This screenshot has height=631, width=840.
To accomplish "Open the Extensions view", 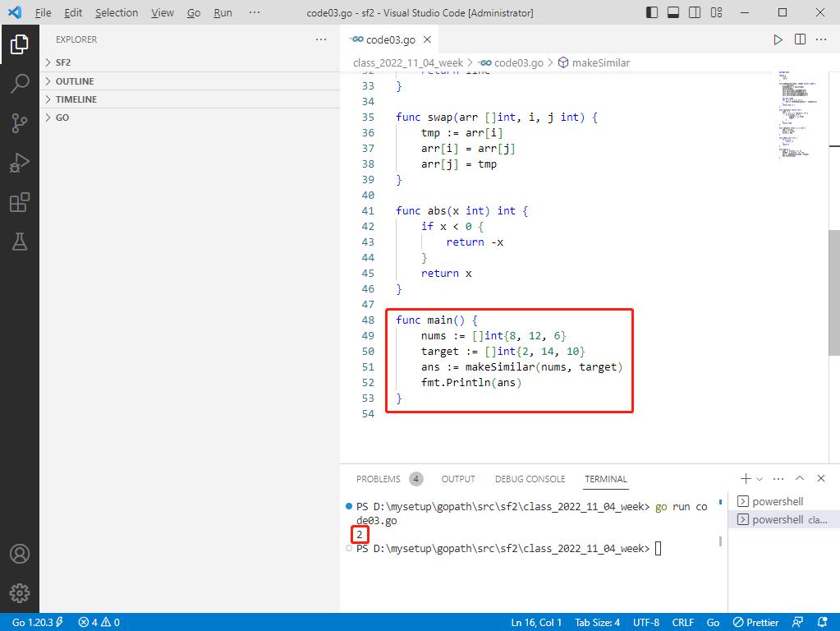I will 20,202.
